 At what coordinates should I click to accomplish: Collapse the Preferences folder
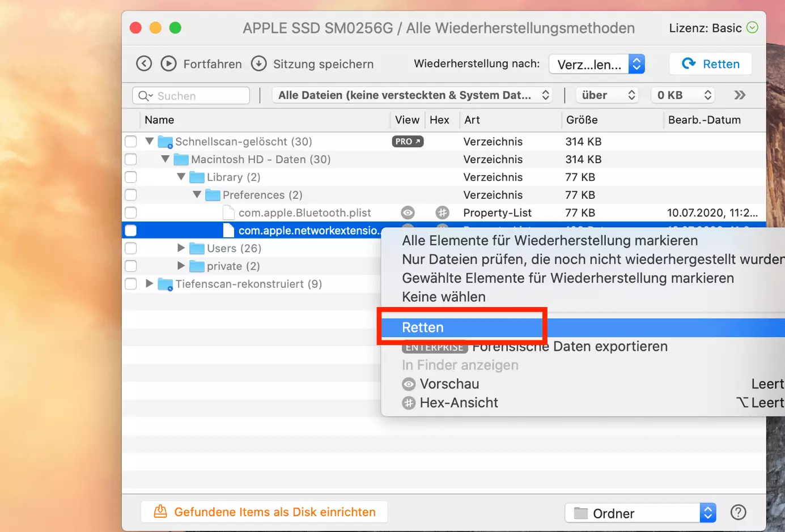[x=197, y=195]
